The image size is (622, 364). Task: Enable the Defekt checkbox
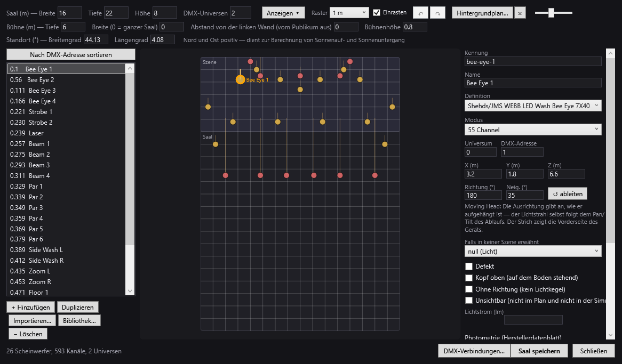(x=469, y=266)
